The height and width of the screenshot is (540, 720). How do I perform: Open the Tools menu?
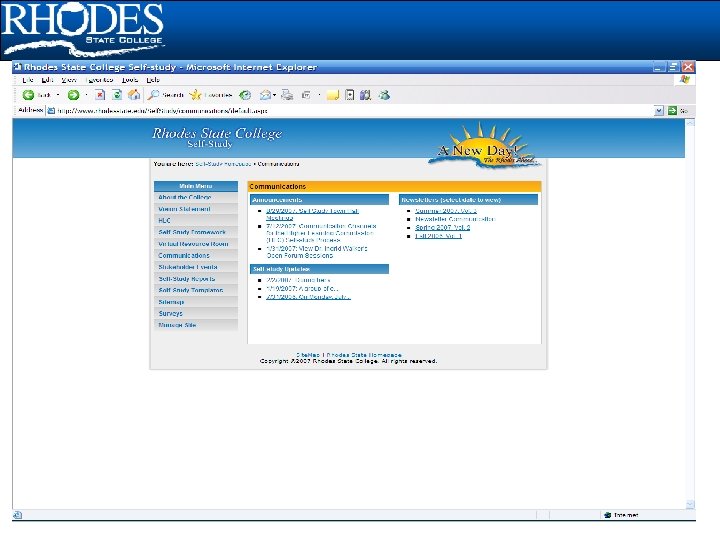coord(130,80)
